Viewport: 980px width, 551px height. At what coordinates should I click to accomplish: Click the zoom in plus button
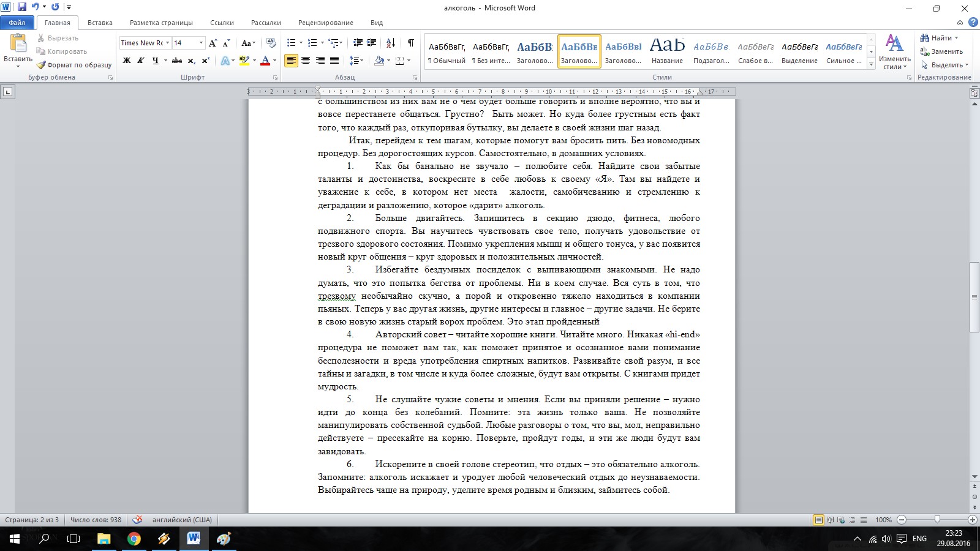click(973, 520)
